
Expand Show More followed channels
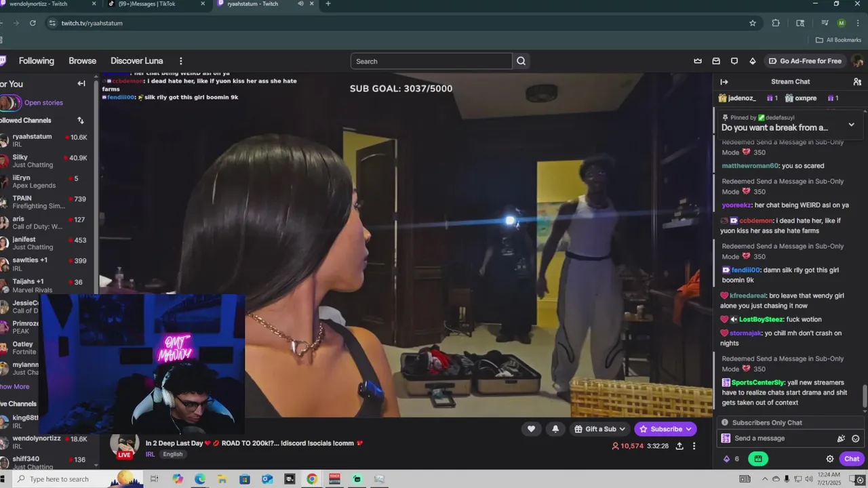pos(14,386)
